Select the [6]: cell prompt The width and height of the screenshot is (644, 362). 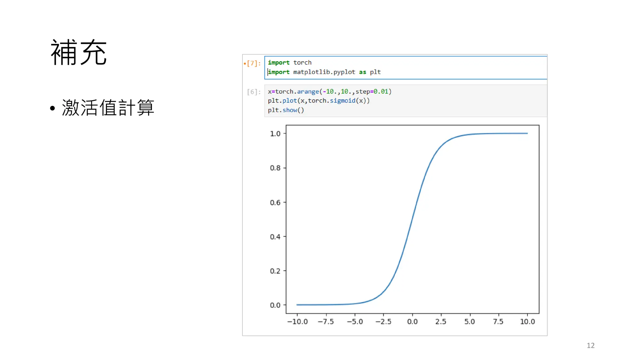tap(254, 92)
